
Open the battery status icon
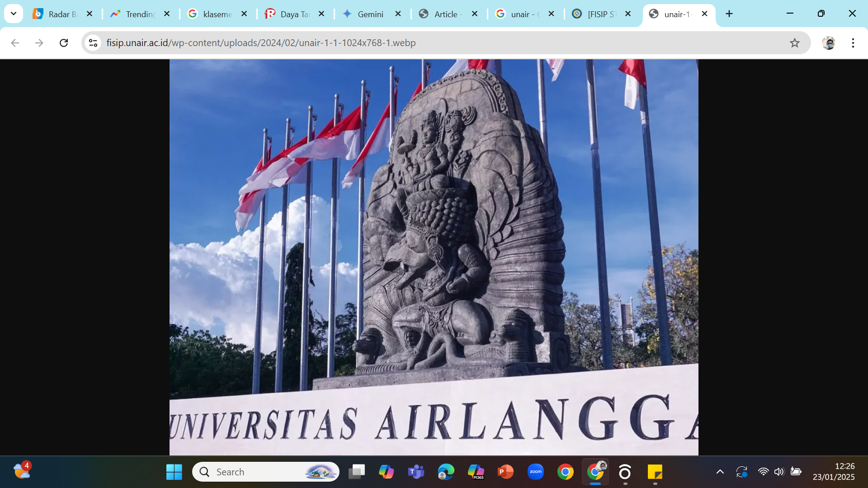coord(796,472)
